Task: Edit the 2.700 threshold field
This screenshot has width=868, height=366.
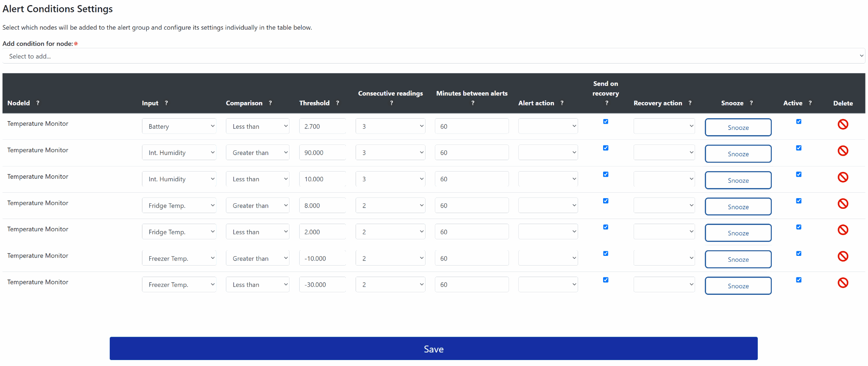Action: (x=322, y=126)
